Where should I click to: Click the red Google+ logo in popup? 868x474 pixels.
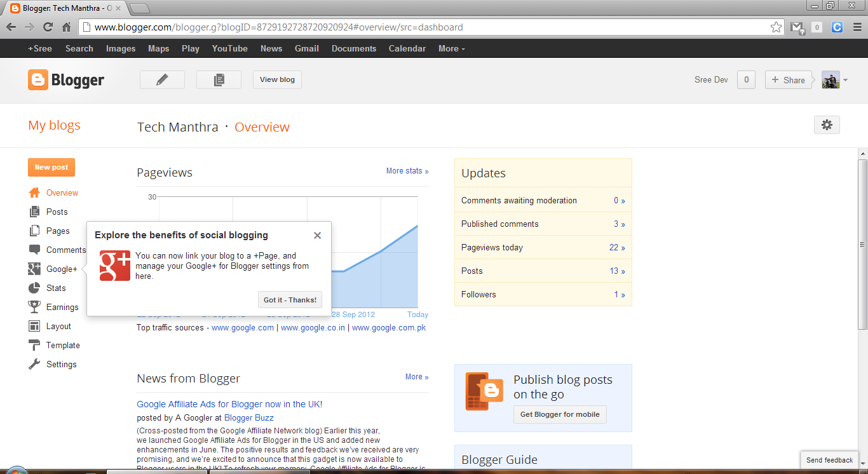coord(115,266)
